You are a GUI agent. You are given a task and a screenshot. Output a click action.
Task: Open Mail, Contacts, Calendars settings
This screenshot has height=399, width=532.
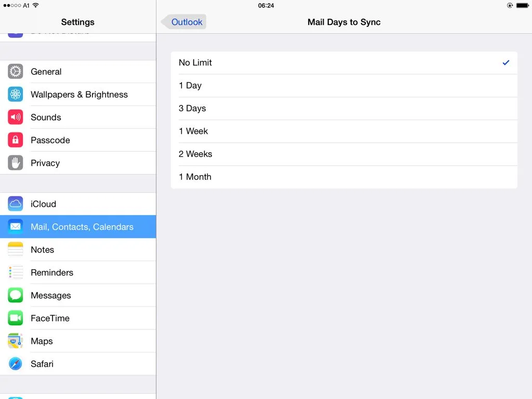[82, 227]
